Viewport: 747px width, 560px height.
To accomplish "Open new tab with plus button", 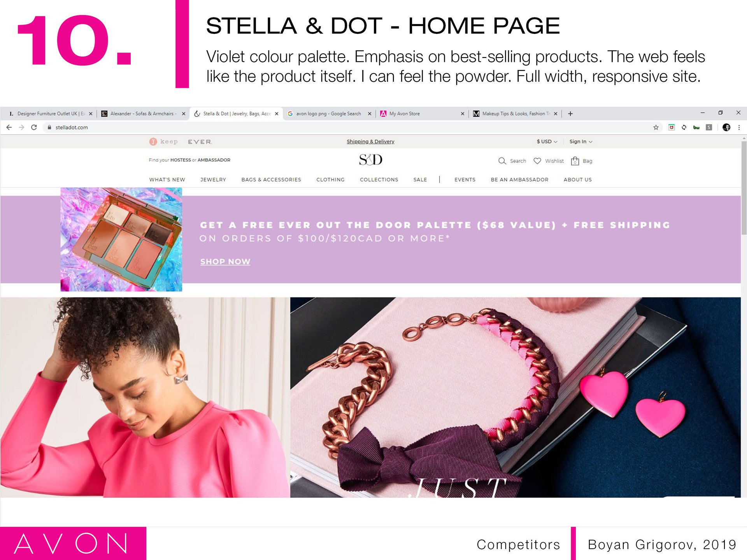I will [570, 114].
